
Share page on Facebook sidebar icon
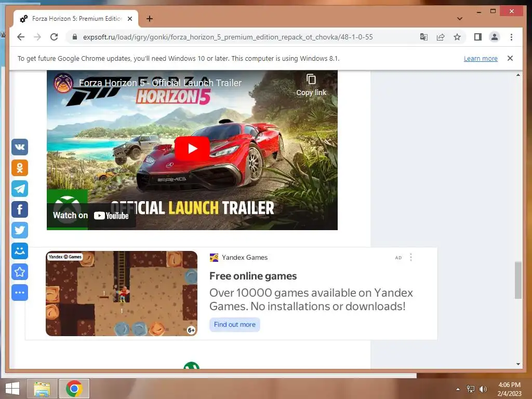pos(20,209)
